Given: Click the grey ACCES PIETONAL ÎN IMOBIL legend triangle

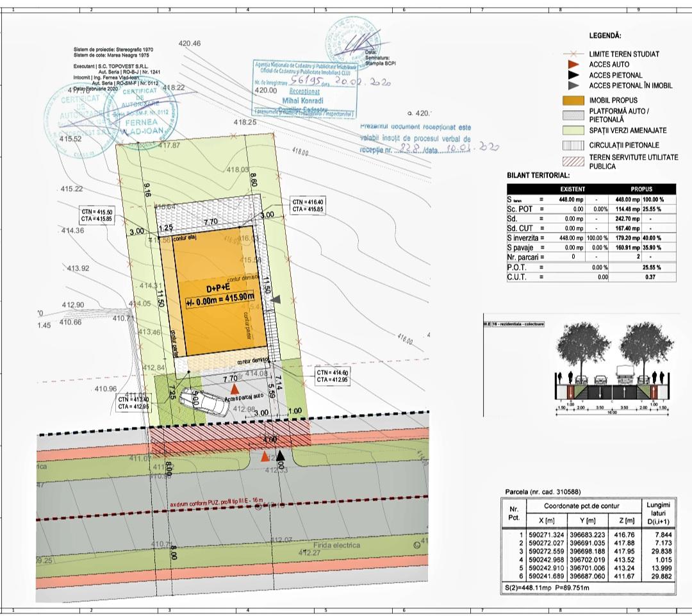Looking at the screenshot, I should 573,85.
